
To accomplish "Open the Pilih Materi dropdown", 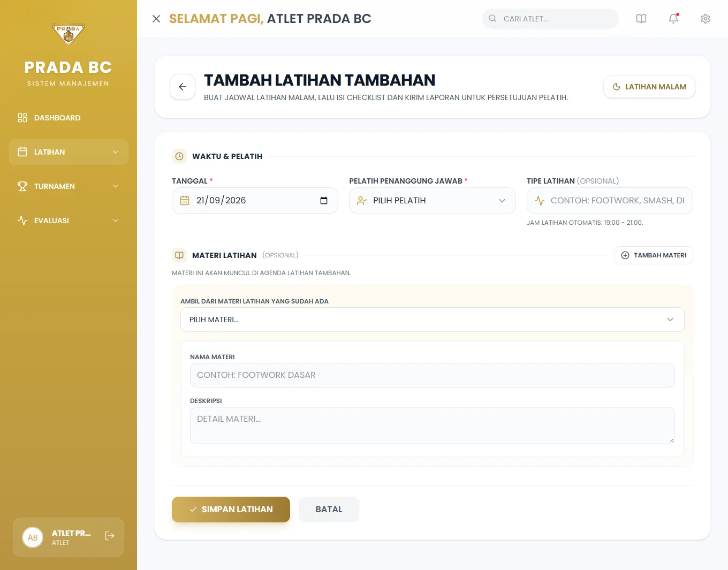I will click(433, 320).
